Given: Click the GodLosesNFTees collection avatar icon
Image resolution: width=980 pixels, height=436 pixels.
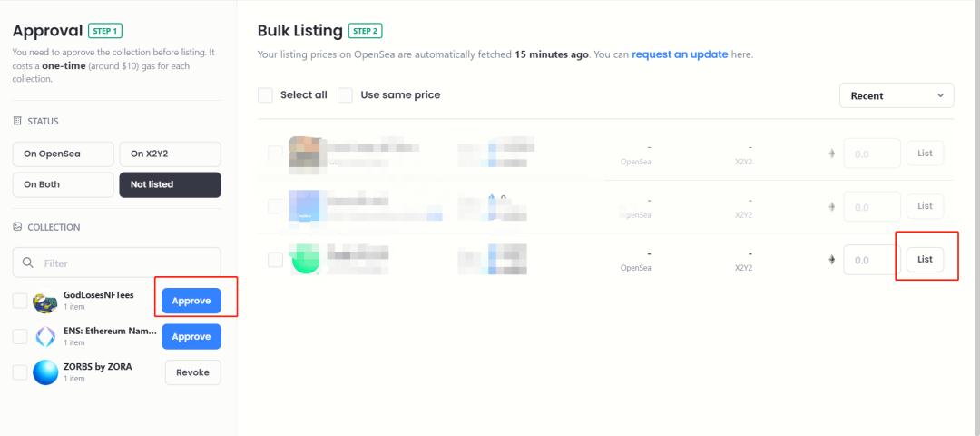Looking at the screenshot, I should click(45, 302).
